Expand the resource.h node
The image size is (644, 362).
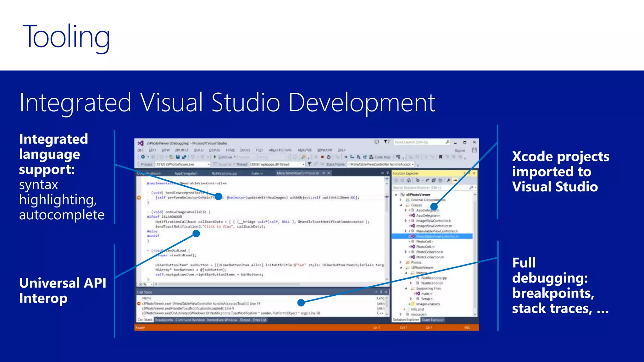coord(401,314)
